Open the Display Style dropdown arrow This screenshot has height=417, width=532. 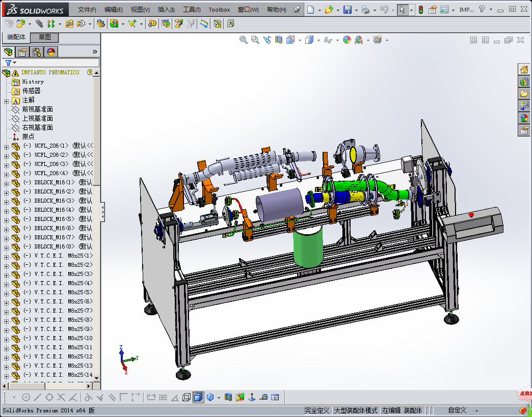(318, 40)
